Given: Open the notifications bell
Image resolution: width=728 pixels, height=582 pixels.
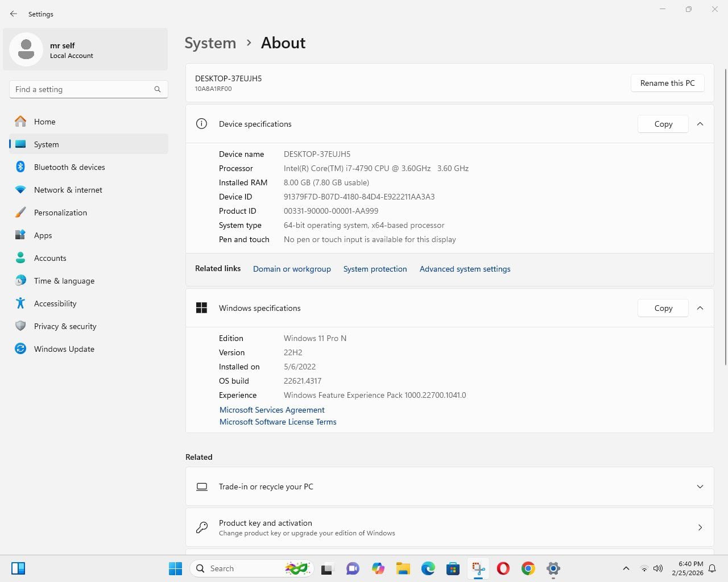Looking at the screenshot, I should tap(712, 568).
